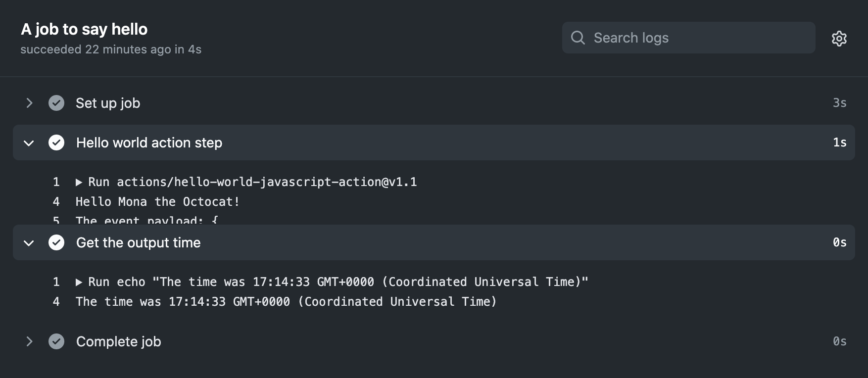The height and width of the screenshot is (378, 868).
Task: Click the Get the output time checkmark
Action: click(x=56, y=242)
